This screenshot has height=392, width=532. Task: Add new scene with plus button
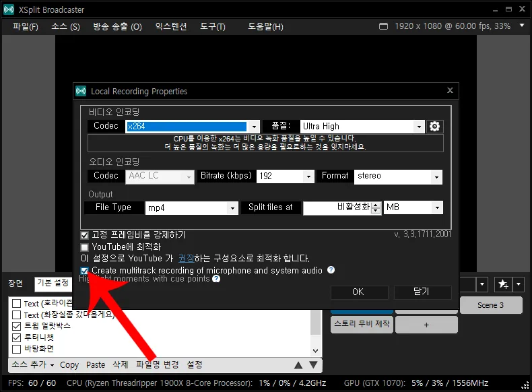pyautogui.click(x=426, y=325)
